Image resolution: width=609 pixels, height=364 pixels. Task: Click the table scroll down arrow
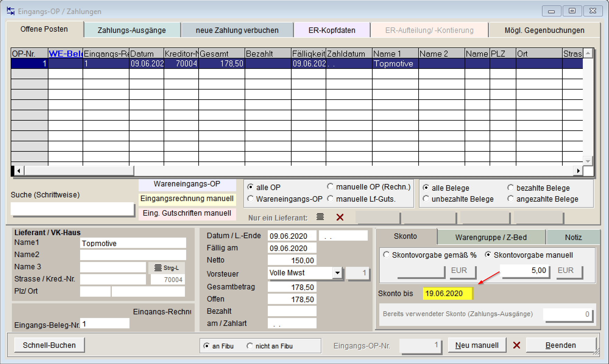point(588,161)
